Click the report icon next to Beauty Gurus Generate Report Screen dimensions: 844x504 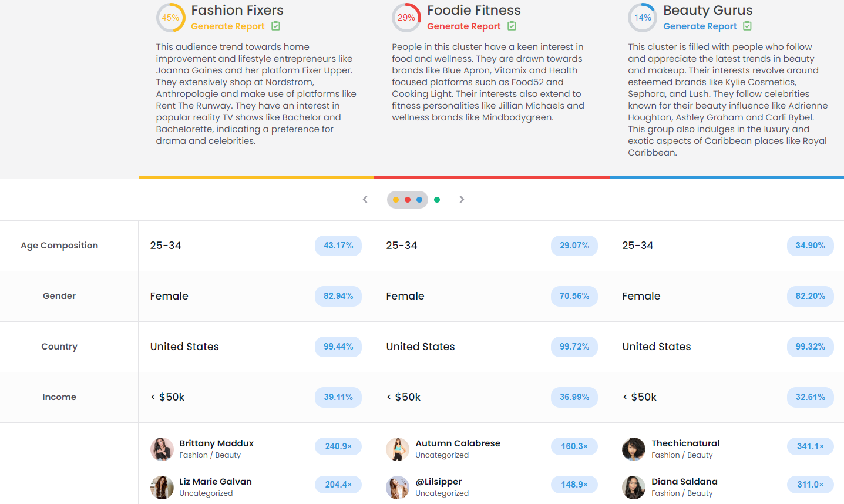click(747, 26)
